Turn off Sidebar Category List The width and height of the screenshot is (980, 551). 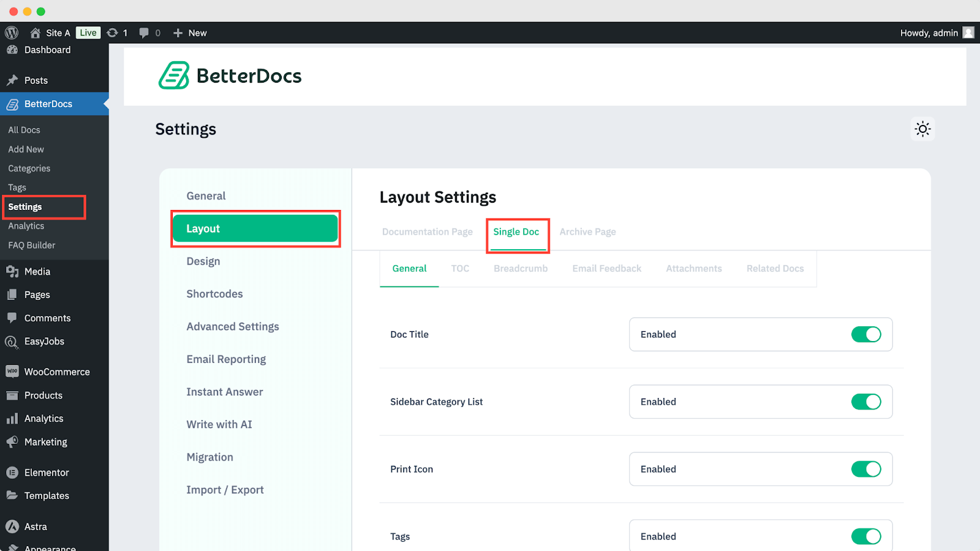coord(867,402)
